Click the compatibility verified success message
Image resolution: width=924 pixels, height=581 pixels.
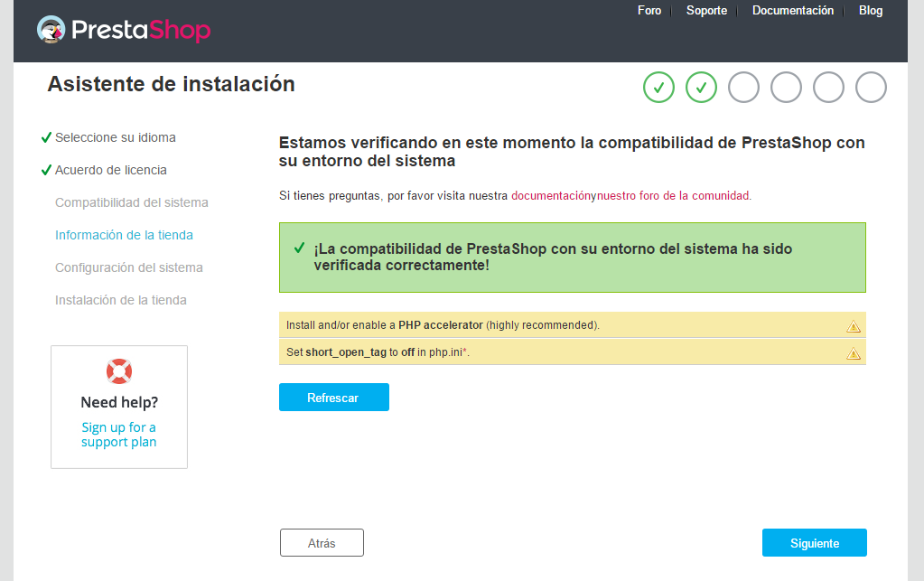(553, 257)
